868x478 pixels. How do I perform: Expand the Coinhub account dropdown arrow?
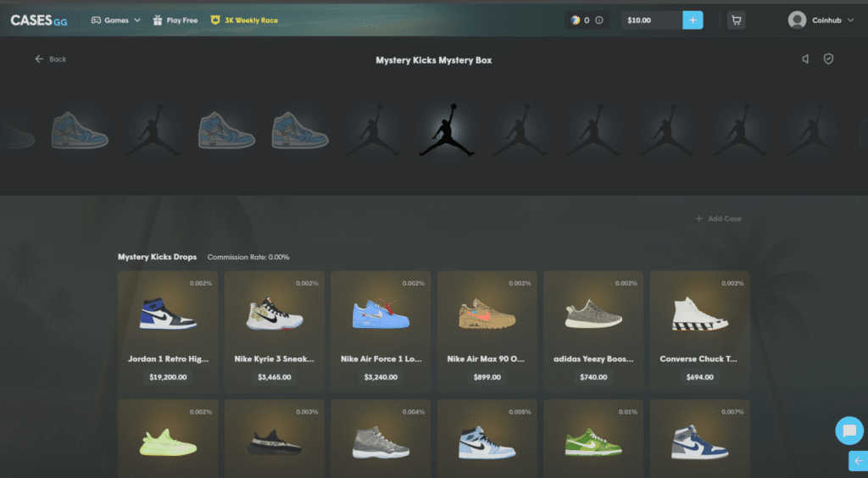coord(851,20)
